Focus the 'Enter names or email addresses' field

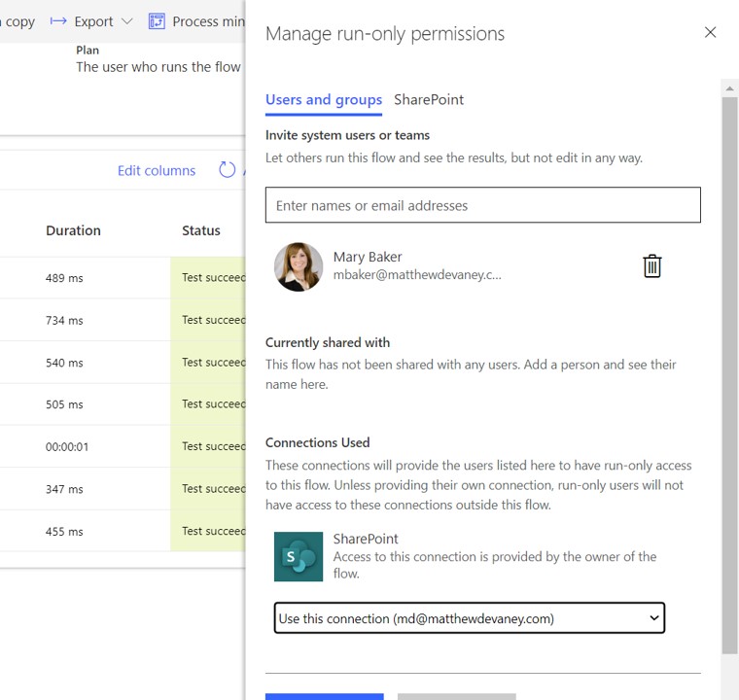tap(482, 205)
